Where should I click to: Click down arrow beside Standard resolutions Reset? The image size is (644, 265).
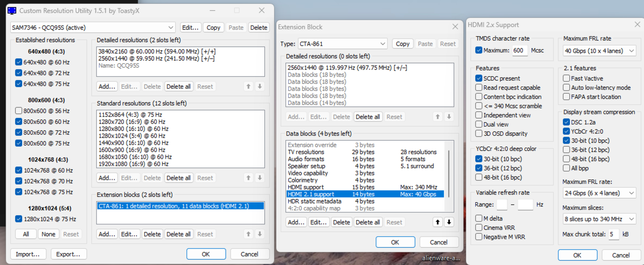coord(260,178)
